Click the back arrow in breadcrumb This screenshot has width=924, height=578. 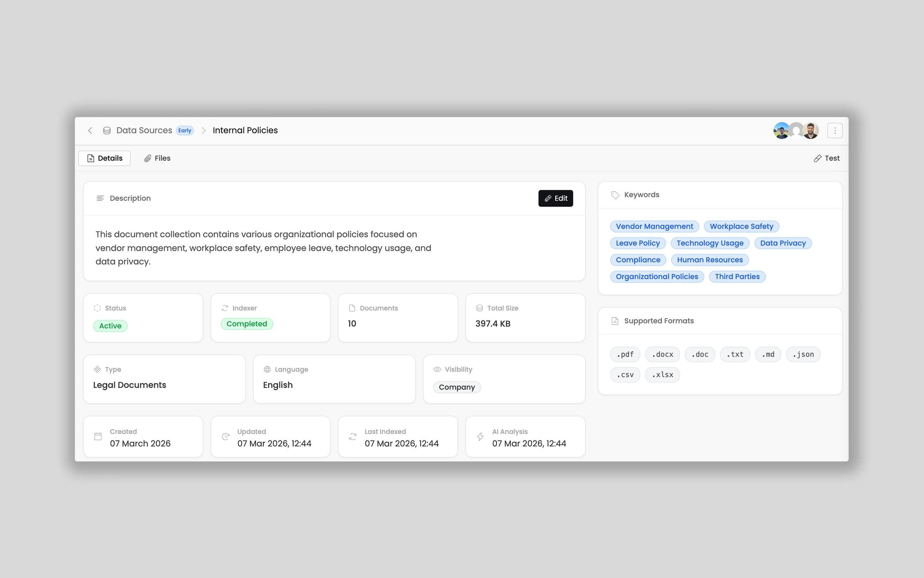pyautogui.click(x=90, y=131)
